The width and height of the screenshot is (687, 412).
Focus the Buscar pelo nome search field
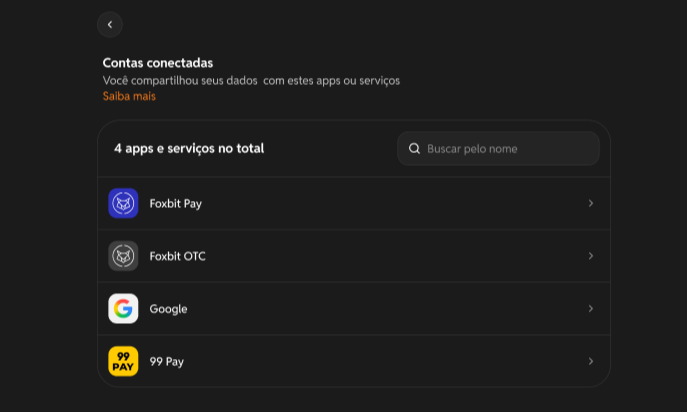pyautogui.click(x=498, y=149)
